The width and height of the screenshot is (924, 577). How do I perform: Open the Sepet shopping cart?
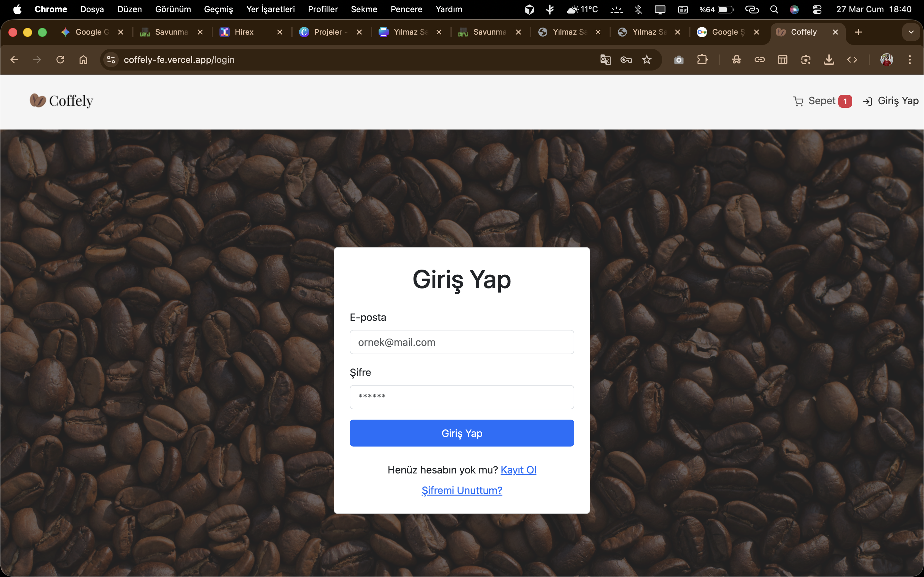[822, 101]
